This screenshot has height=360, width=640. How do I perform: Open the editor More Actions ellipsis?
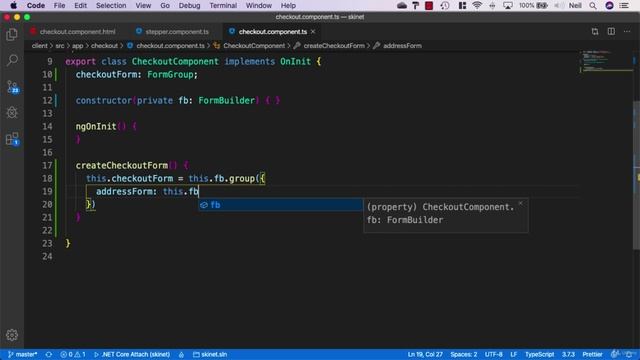tap(627, 31)
